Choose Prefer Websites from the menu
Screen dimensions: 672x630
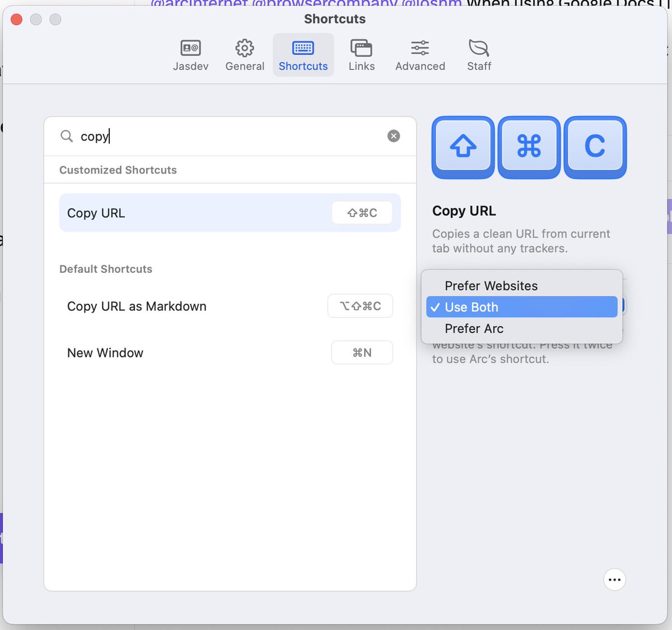522,286
